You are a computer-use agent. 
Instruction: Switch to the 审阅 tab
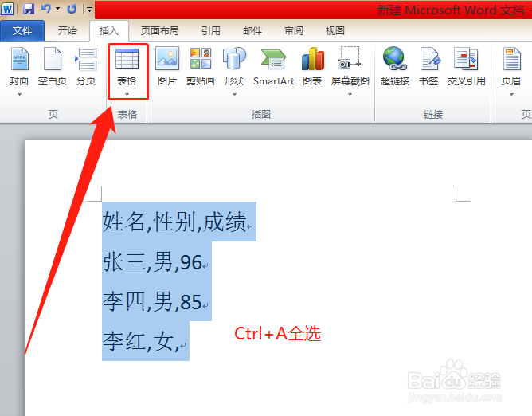[294, 30]
